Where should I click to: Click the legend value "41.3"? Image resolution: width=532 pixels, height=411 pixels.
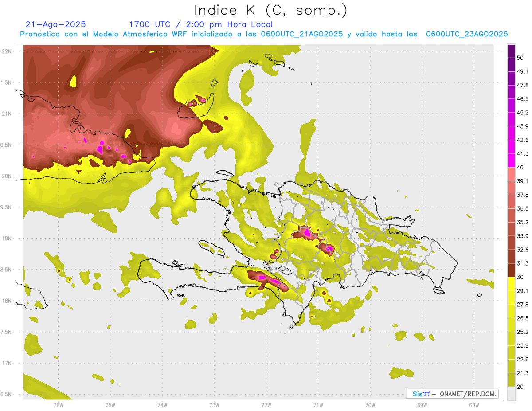[x=523, y=154]
